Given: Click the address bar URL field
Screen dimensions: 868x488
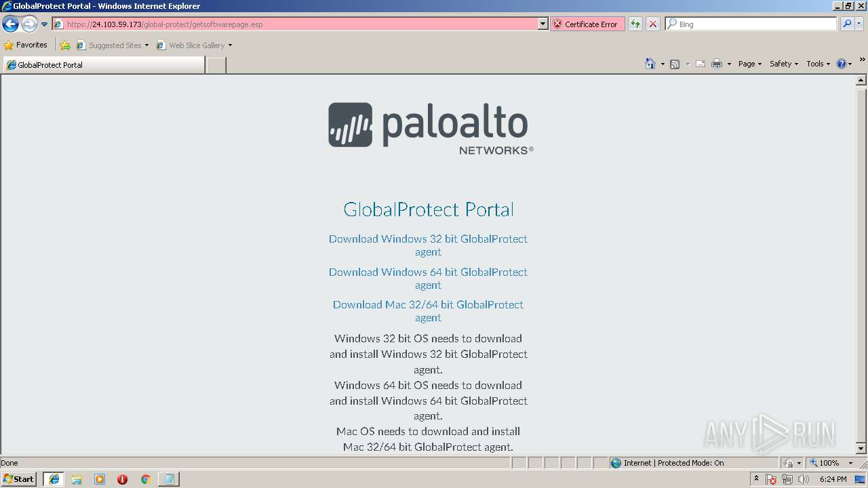Looking at the screenshot, I should (x=296, y=24).
